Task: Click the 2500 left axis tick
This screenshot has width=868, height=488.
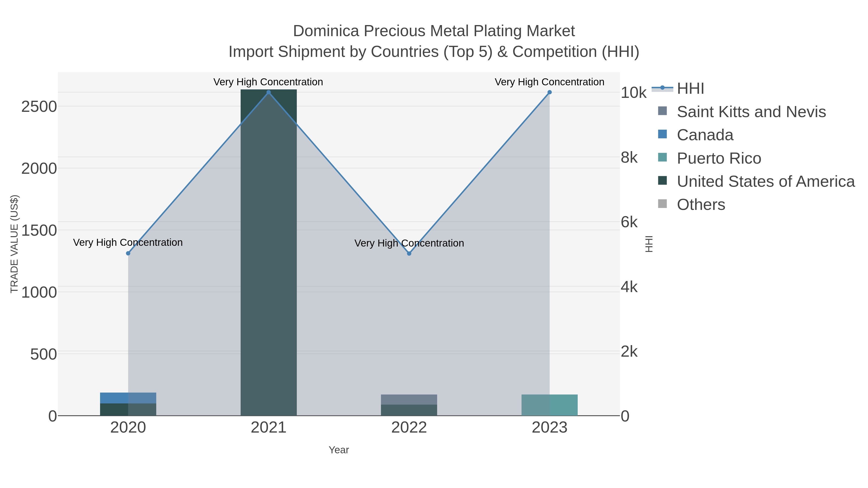Action: [x=39, y=107]
